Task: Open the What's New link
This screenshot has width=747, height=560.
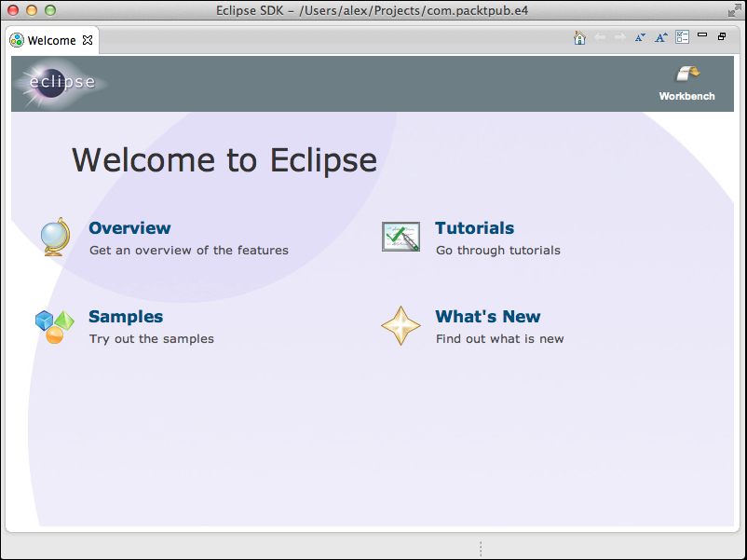Action: [x=487, y=317]
